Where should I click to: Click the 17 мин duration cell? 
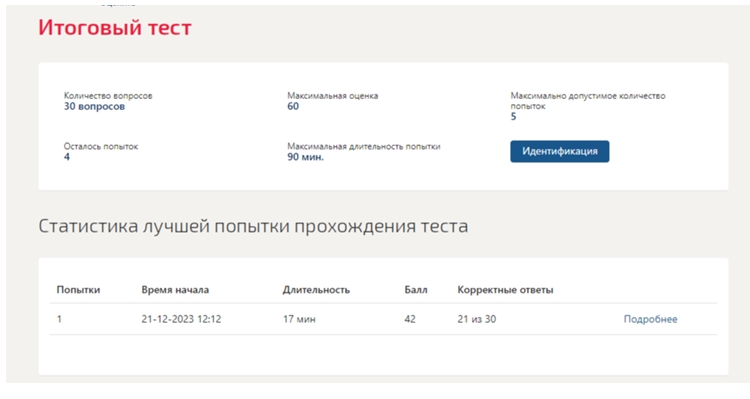299,319
